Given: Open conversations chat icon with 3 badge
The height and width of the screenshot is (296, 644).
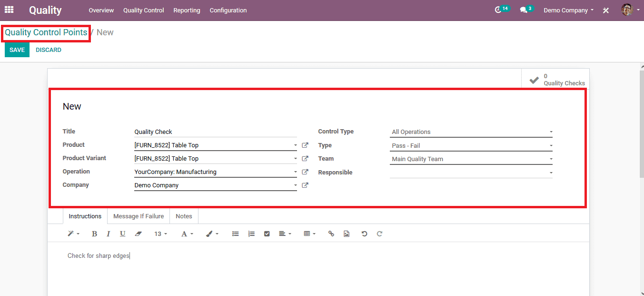Looking at the screenshot, I should pos(526,10).
